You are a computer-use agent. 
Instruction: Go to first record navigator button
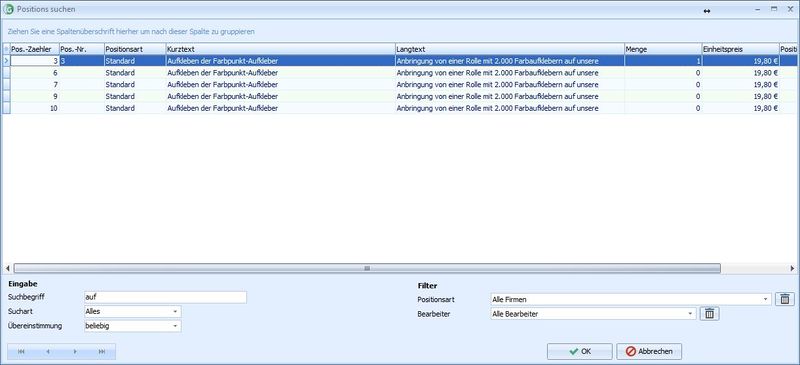[x=21, y=352]
